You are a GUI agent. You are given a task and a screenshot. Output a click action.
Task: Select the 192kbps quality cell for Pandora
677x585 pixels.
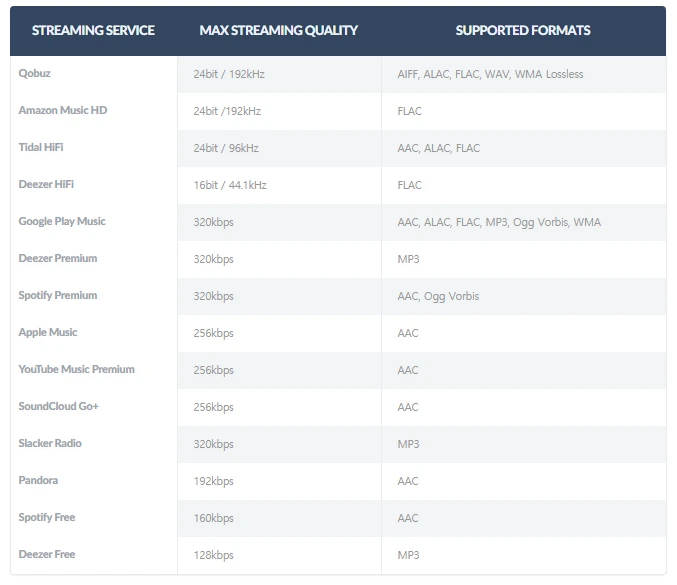pyautogui.click(x=213, y=481)
